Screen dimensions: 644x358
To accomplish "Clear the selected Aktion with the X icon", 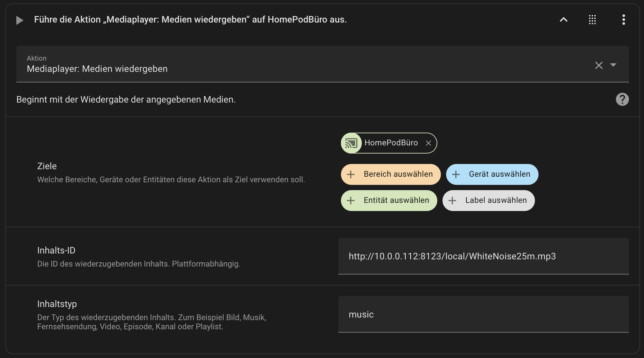I will [599, 65].
